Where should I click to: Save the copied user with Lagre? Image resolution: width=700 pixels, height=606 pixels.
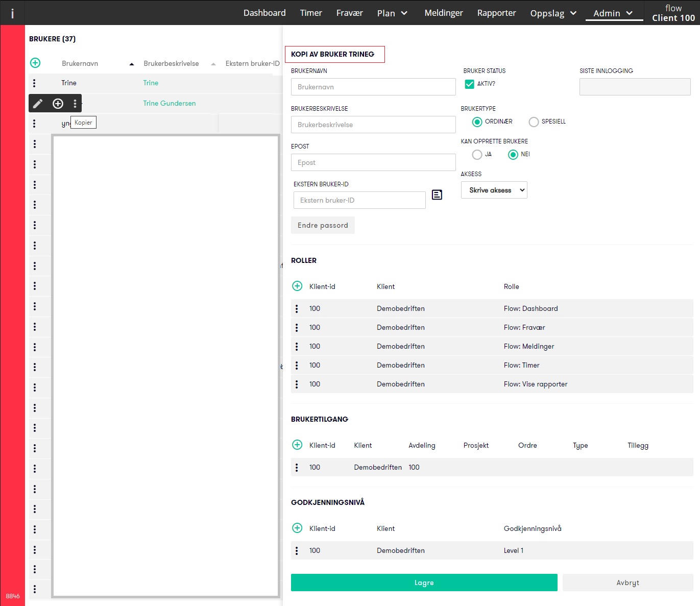point(424,583)
